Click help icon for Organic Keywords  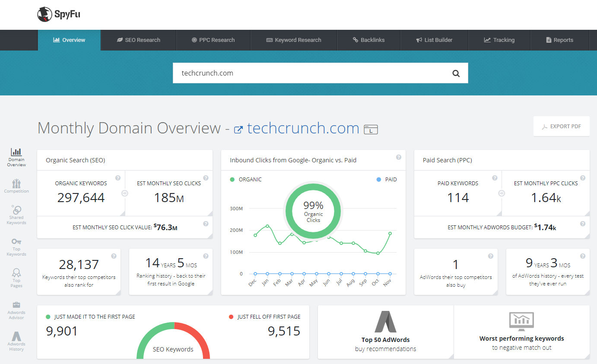(x=118, y=178)
